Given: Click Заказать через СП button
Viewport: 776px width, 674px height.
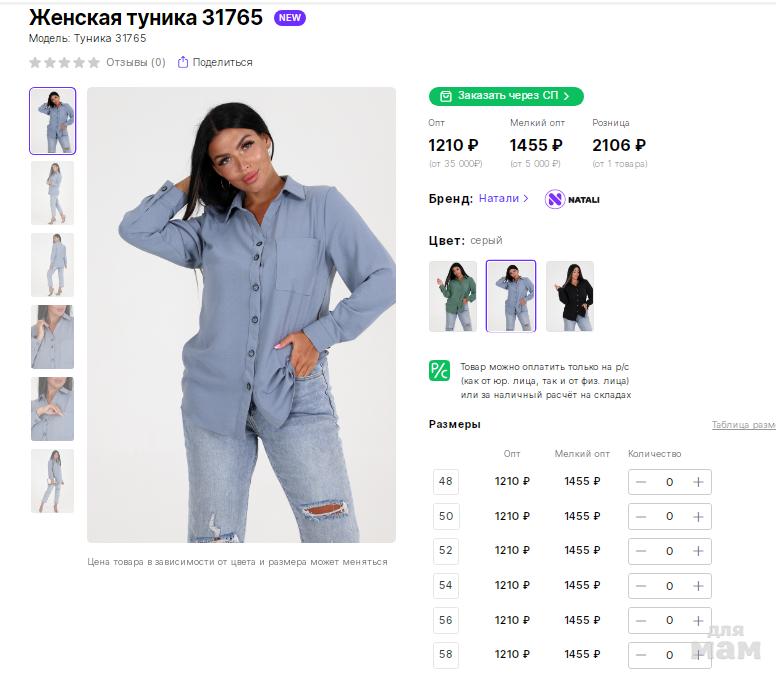Looking at the screenshot, I should (x=506, y=96).
